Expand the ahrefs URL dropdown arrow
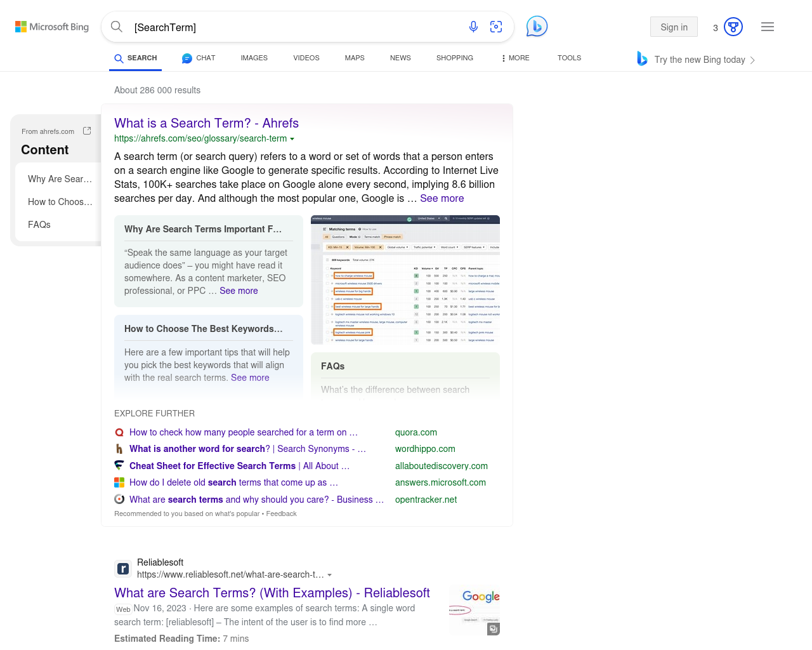 [292, 139]
